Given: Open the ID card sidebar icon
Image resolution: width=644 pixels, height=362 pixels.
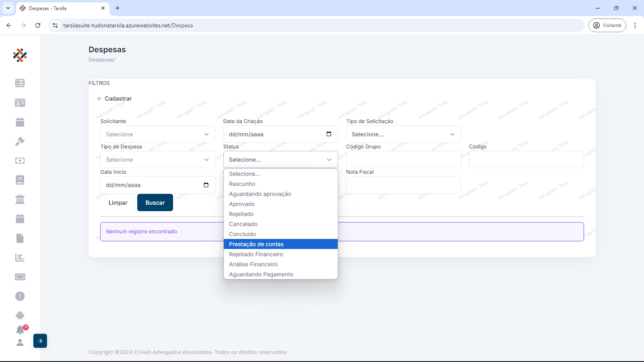Looking at the screenshot, I should point(20,103).
